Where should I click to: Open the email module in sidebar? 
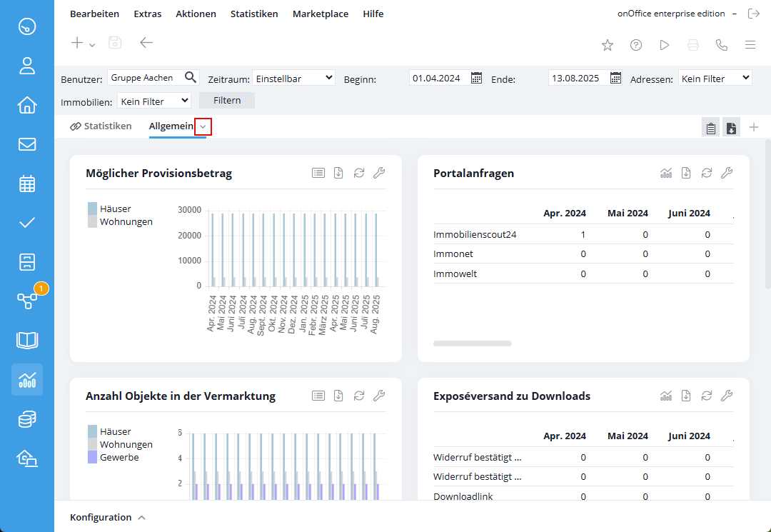click(x=27, y=144)
